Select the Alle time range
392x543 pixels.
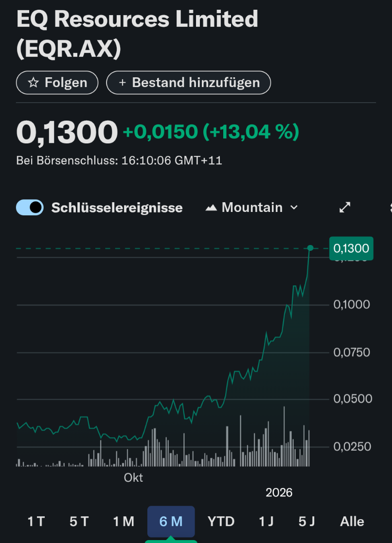pos(352,522)
